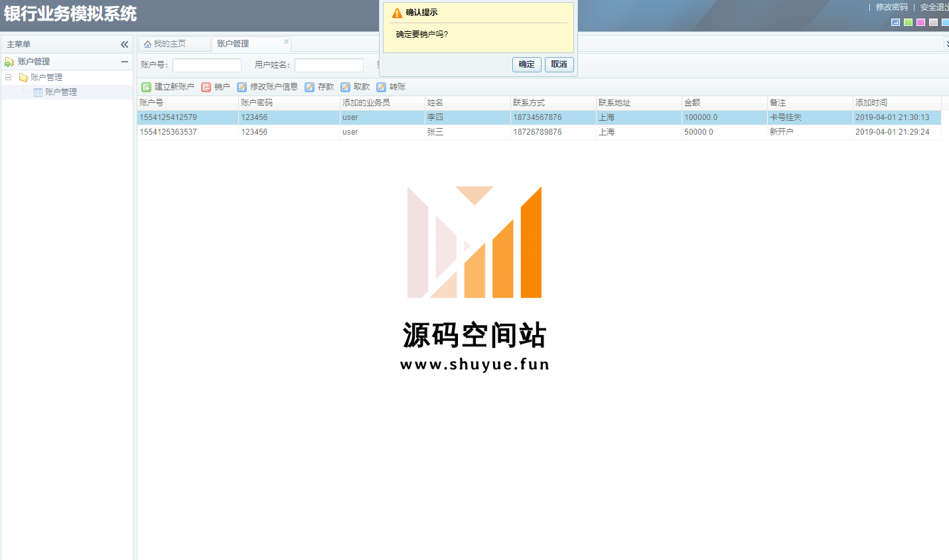The height and width of the screenshot is (560, 949).
Task: Click phone number 18726789876 cell
Action: 553,132
